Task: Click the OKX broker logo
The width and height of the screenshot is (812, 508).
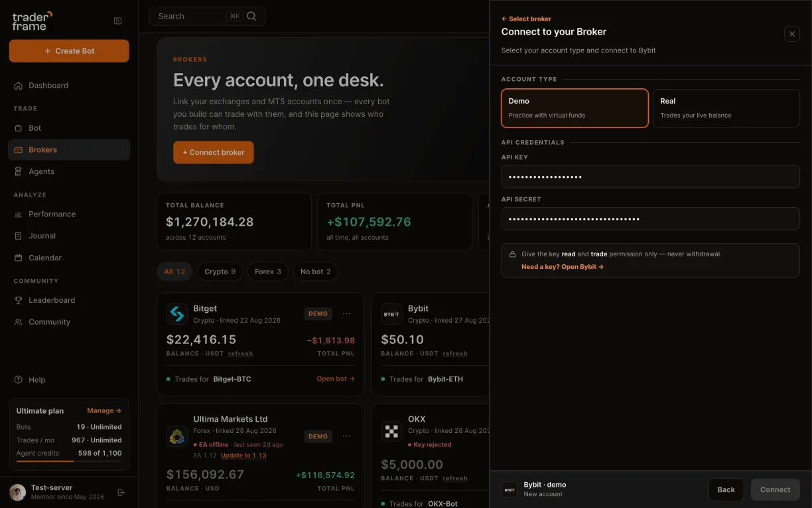Action: click(391, 432)
